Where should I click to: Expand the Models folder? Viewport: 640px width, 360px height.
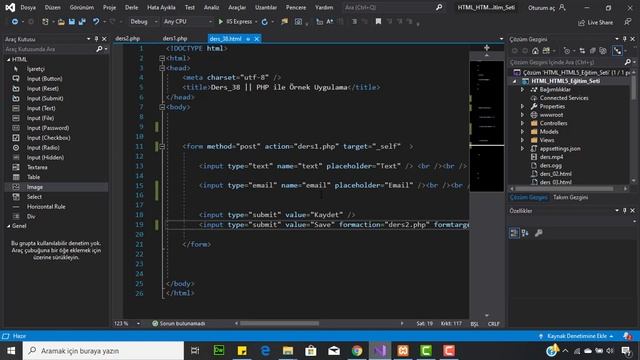tap(522, 132)
